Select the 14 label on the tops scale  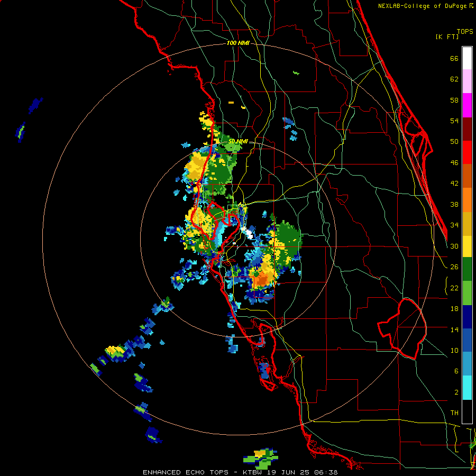pos(454,329)
